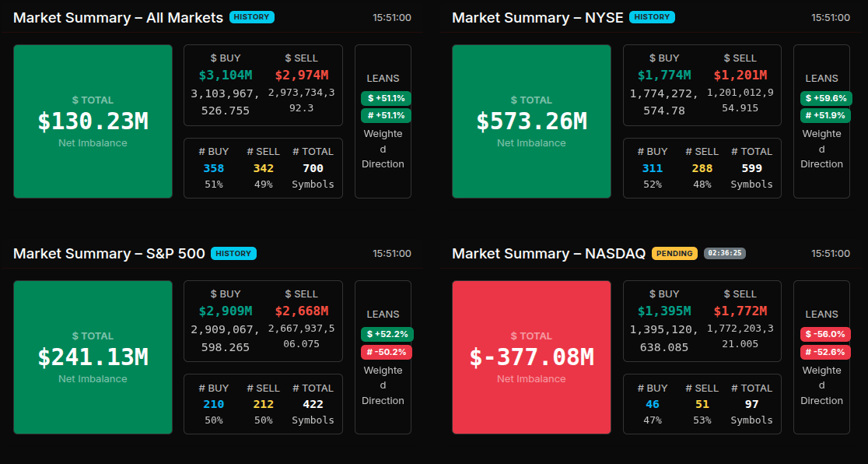Viewport: 868px width, 464px height.
Task: Open History badge for NYSE summary
Action: tap(652, 17)
